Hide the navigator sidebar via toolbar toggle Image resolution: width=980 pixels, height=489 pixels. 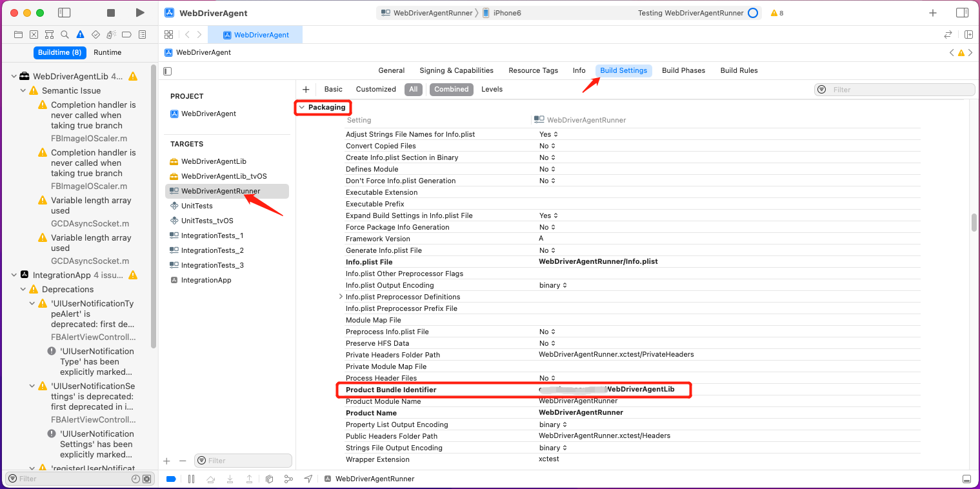(x=64, y=13)
